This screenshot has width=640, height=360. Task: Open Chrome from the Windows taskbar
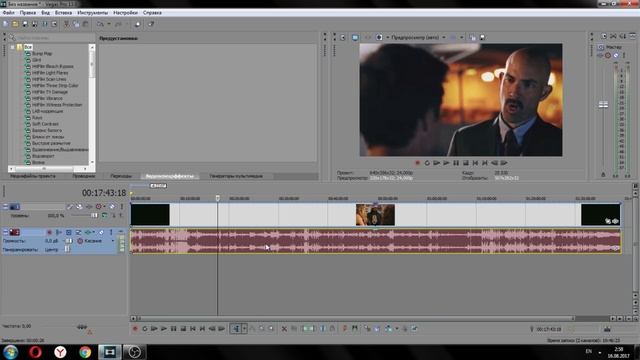(x=85, y=352)
